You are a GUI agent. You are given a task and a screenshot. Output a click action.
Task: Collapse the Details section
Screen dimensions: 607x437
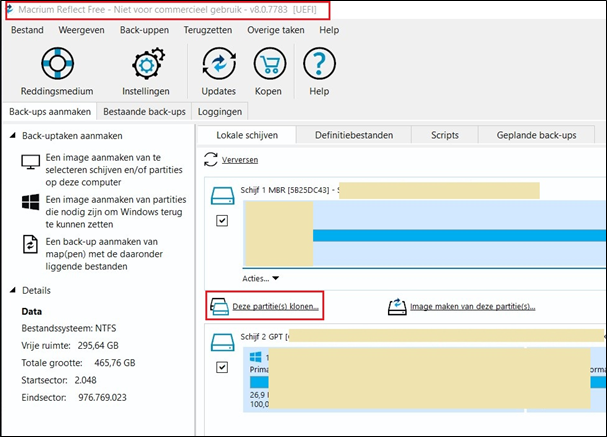pyautogui.click(x=13, y=291)
